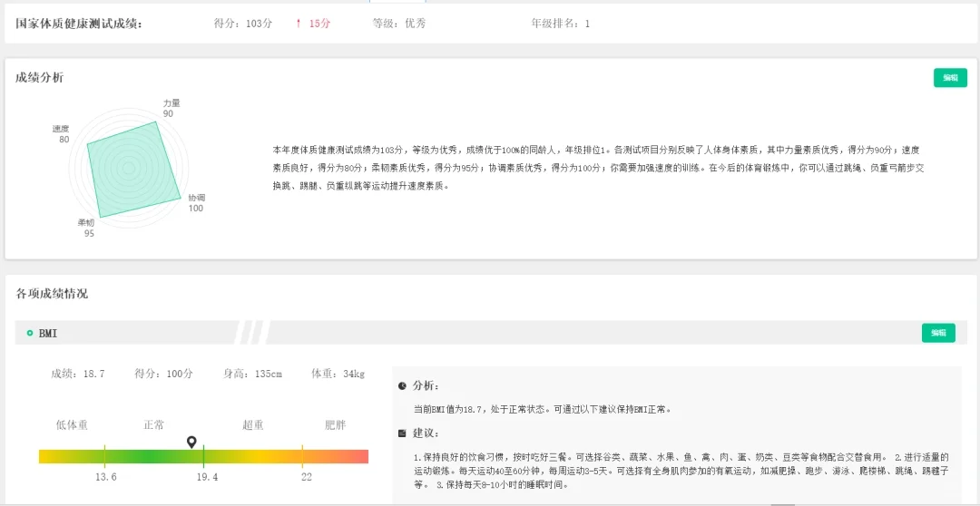The image size is (980, 506).
Task: Click the 建议： heading in BMI panel
Action: [426, 433]
